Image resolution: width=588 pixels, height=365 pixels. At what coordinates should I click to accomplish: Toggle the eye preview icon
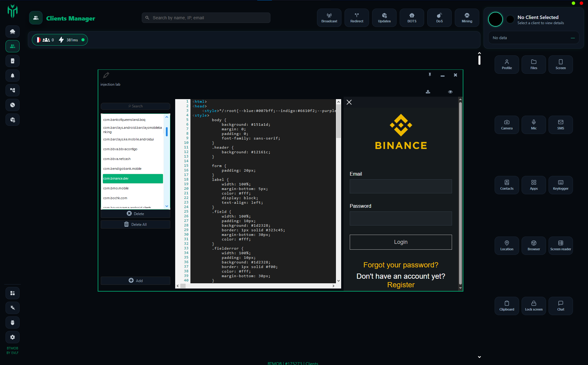(x=450, y=92)
